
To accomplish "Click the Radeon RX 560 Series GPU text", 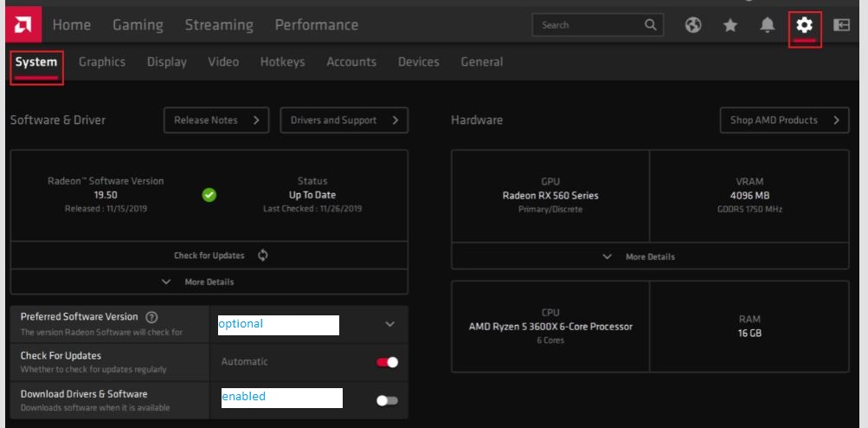I will coord(550,196).
